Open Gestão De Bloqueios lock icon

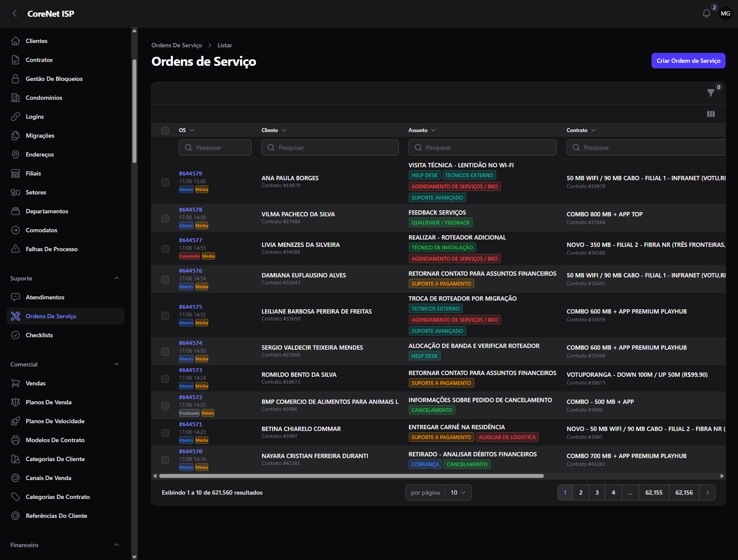point(15,79)
